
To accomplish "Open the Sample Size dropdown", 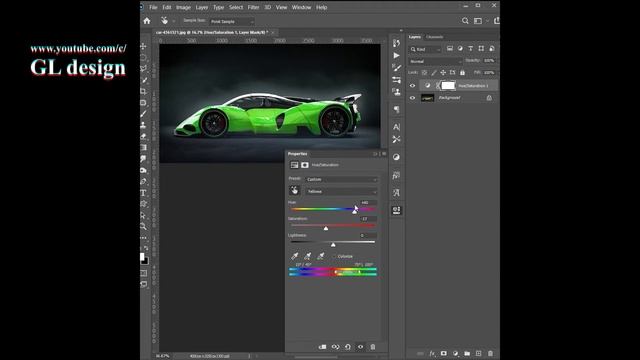I will (231, 21).
